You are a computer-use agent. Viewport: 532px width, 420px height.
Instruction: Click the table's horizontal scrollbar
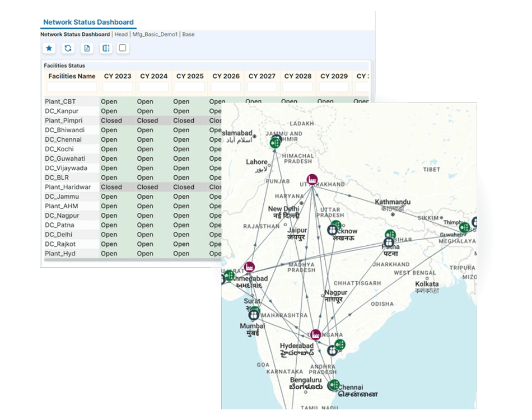click(x=132, y=260)
